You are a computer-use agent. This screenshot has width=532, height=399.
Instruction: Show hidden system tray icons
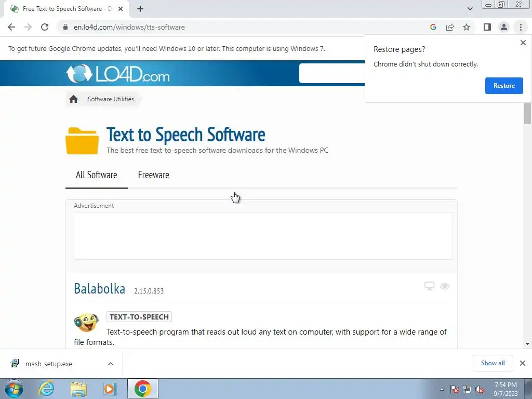(x=442, y=389)
